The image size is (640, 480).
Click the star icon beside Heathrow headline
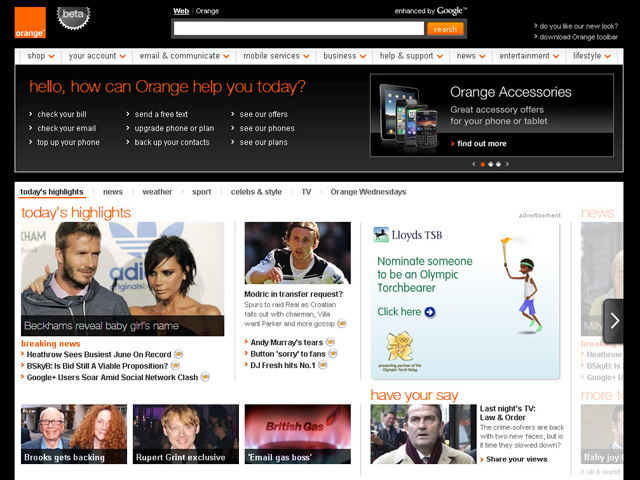point(178,354)
